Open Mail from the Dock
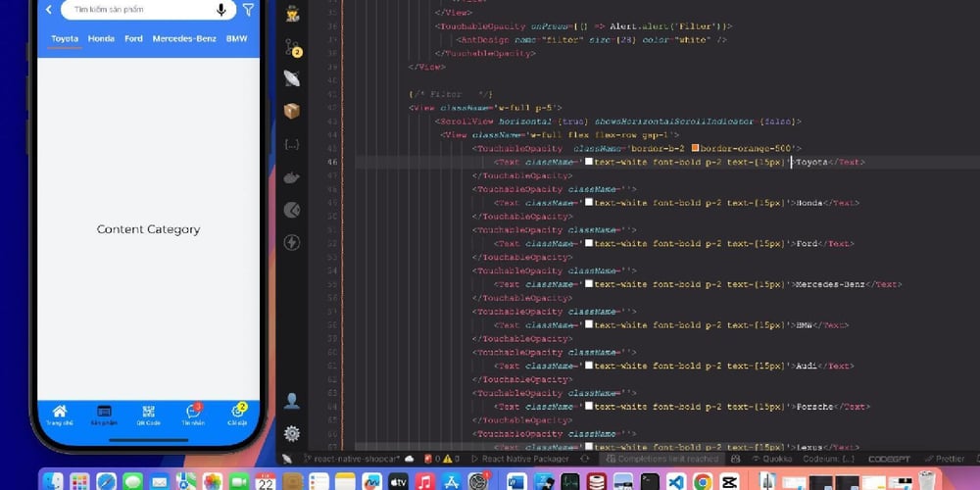 [x=160, y=482]
